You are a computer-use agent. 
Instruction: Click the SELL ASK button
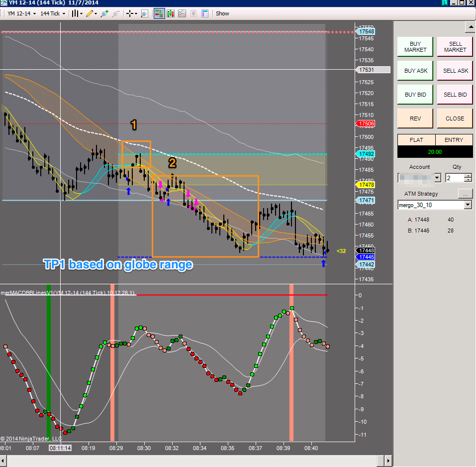(x=455, y=71)
